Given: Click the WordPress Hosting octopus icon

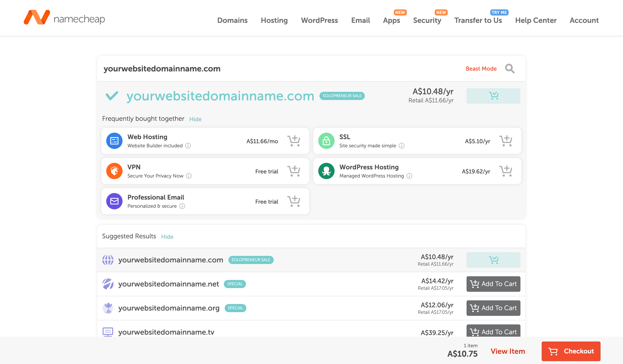Looking at the screenshot, I should [326, 171].
